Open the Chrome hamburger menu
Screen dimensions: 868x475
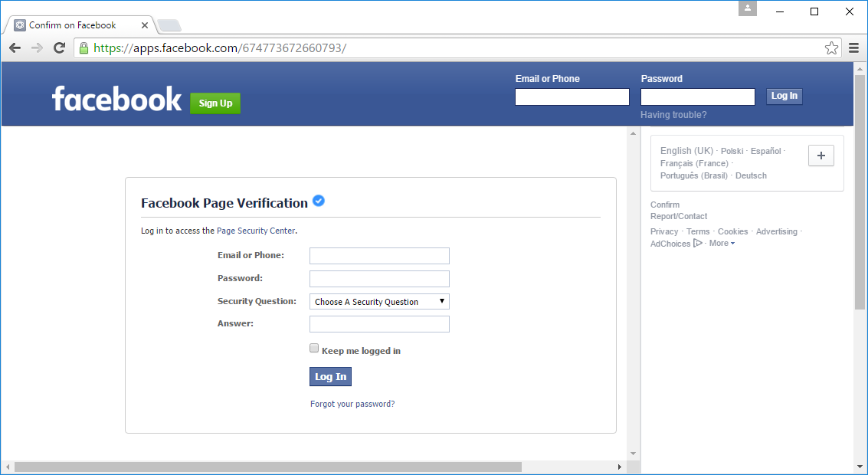(x=853, y=48)
